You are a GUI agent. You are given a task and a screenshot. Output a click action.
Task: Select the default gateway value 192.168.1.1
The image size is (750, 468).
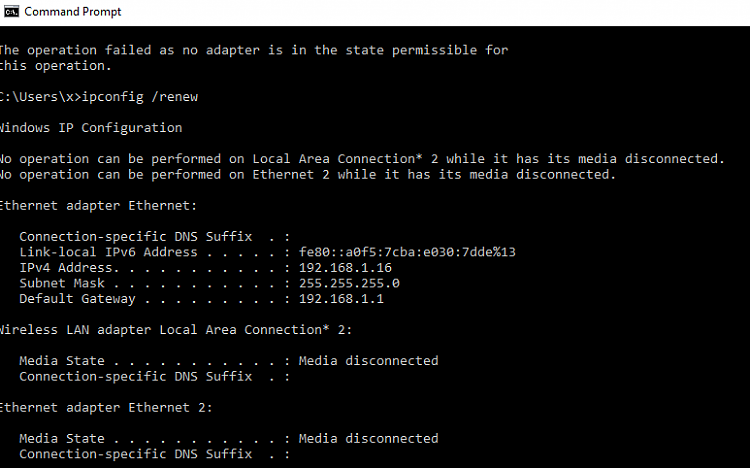point(341,299)
